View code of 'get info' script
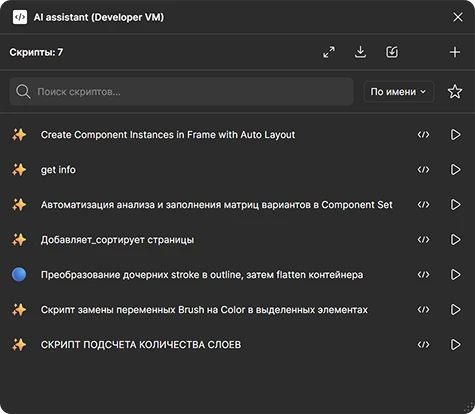The image size is (475, 414). pos(423,170)
